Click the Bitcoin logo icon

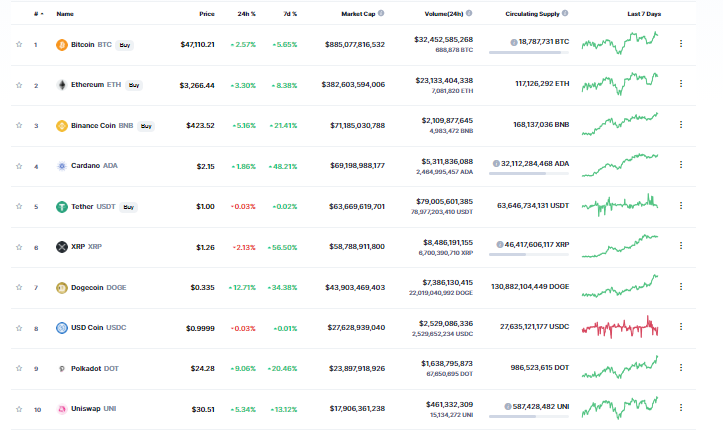pyautogui.click(x=62, y=45)
